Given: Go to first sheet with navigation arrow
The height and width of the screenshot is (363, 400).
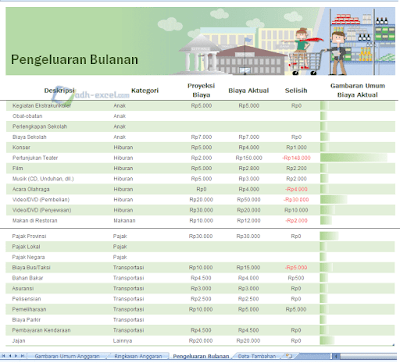Looking at the screenshot, I should point(4,356).
